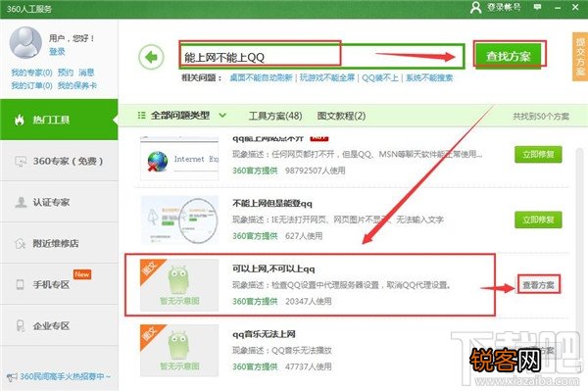
Task: Open 认证专家 sidebar item
Action: (59, 202)
